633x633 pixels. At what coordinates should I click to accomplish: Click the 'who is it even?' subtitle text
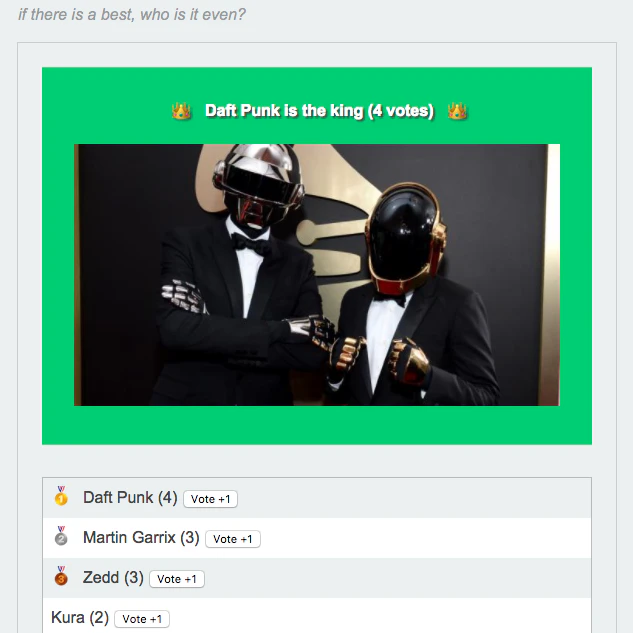pyautogui.click(x=193, y=15)
